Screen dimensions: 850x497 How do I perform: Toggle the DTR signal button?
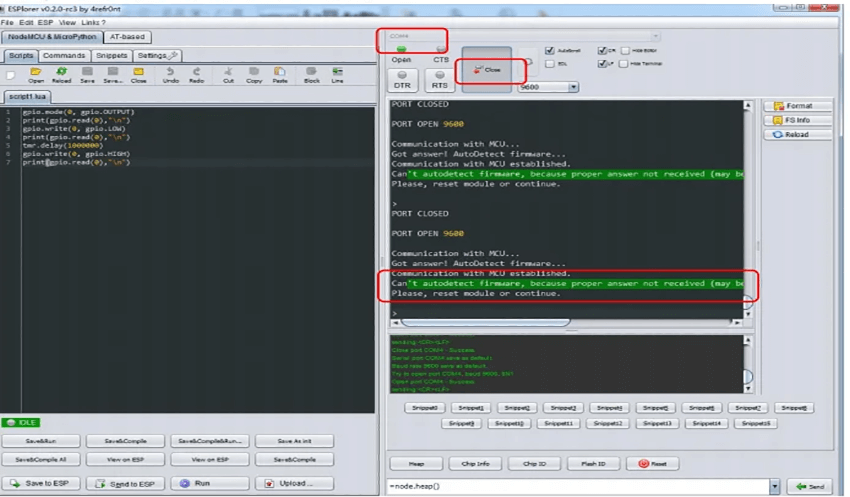(x=402, y=80)
